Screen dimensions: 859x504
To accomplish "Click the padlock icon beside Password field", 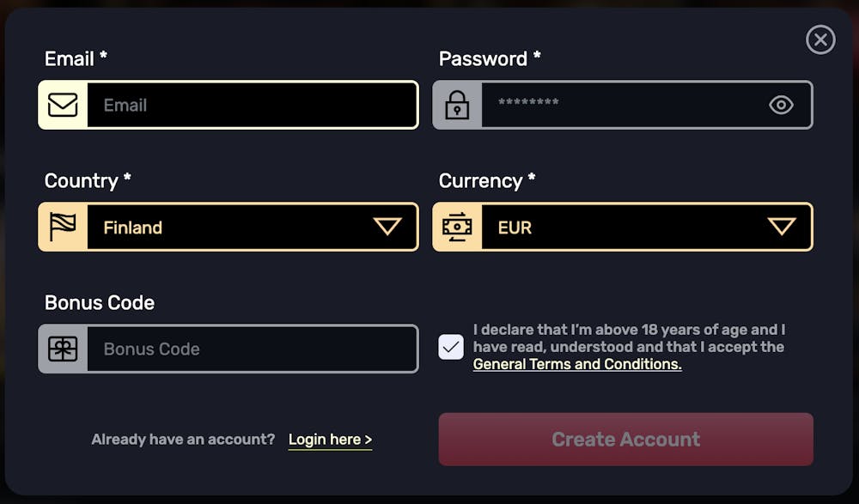I will tap(457, 105).
